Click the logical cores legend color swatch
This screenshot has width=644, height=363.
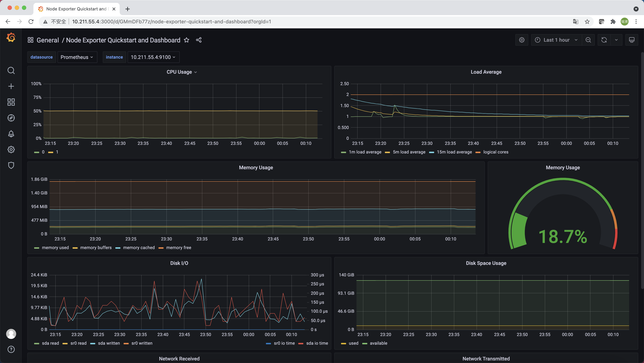pos(478,152)
